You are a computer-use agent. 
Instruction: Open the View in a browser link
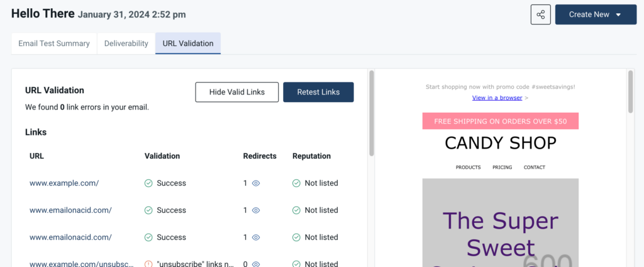tap(497, 98)
